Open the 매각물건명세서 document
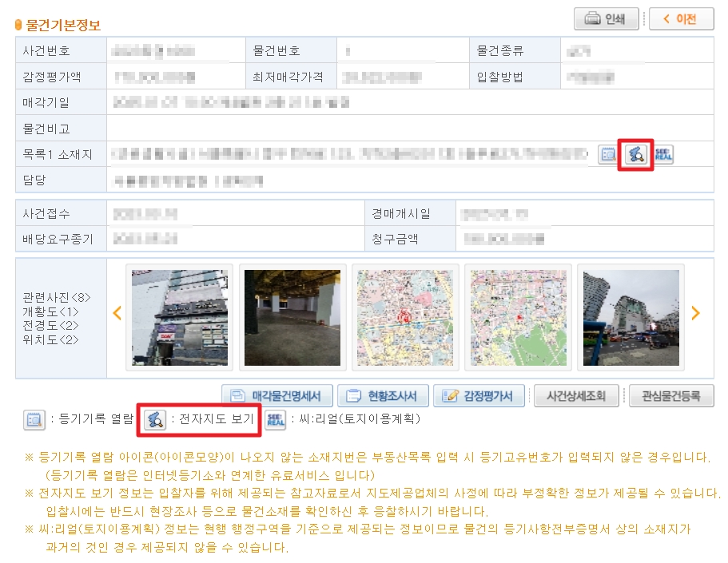The height and width of the screenshot is (563, 728). click(x=277, y=395)
